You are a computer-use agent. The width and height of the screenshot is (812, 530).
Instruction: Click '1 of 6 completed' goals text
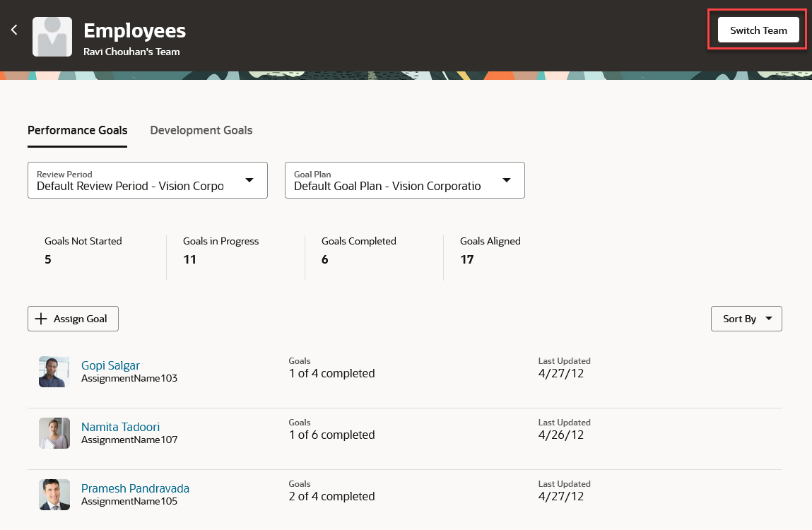click(x=332, y=435)
